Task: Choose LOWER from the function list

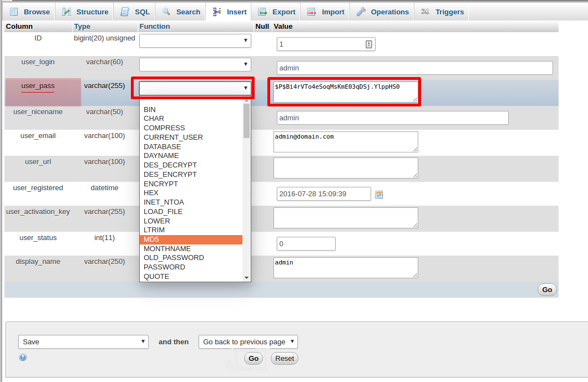Action: (191, 221)
